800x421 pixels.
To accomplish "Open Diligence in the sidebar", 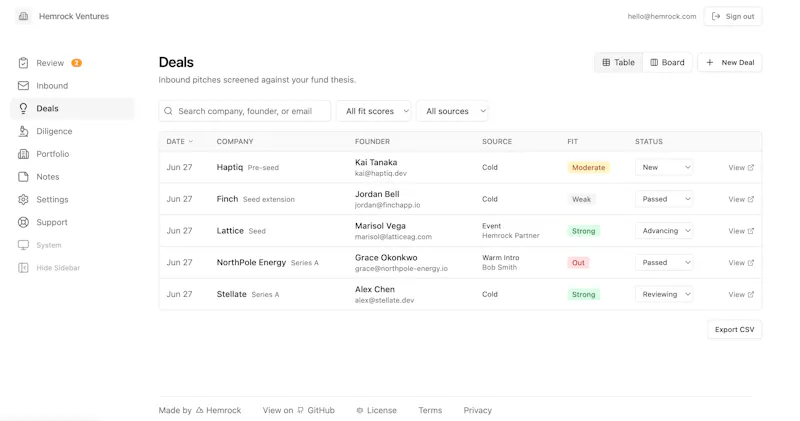I will (72, 131).
